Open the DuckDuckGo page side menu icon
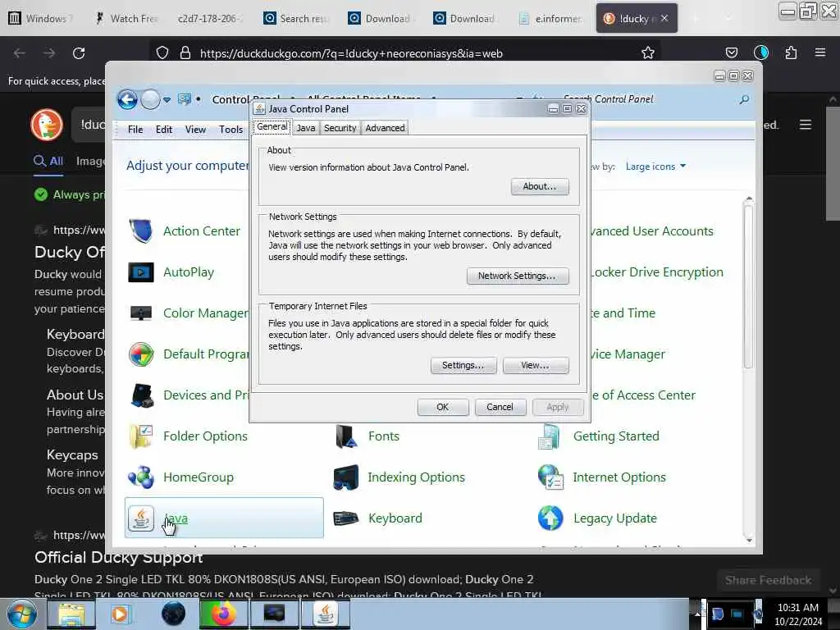The height and width of the screenshot is (630, 840). coord(806,125)
